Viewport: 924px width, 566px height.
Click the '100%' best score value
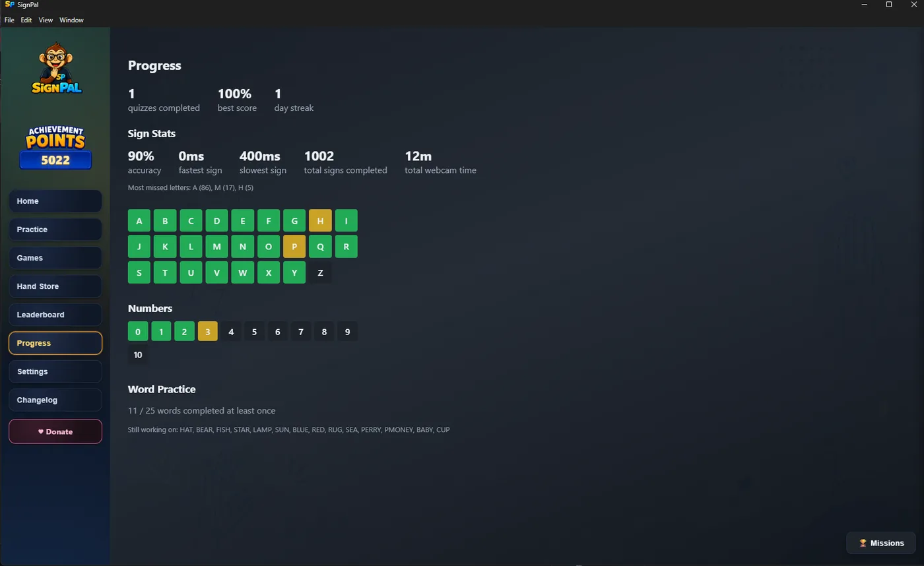(234, 94)
